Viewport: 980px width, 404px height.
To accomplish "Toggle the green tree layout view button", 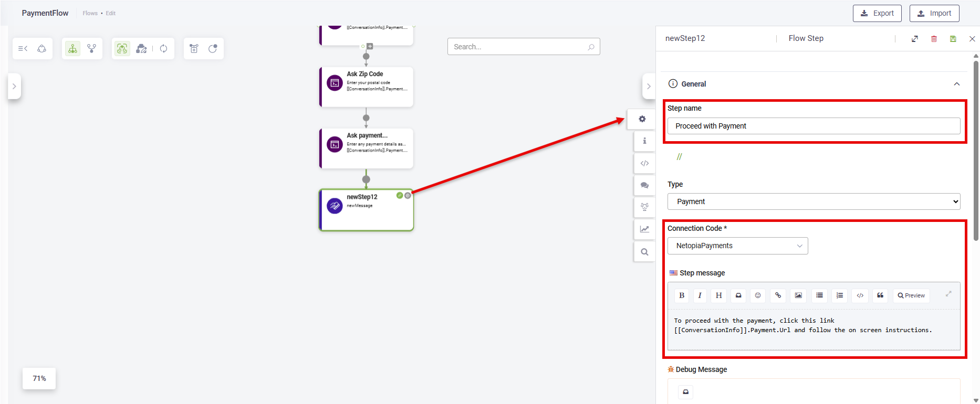I will 73,49.
